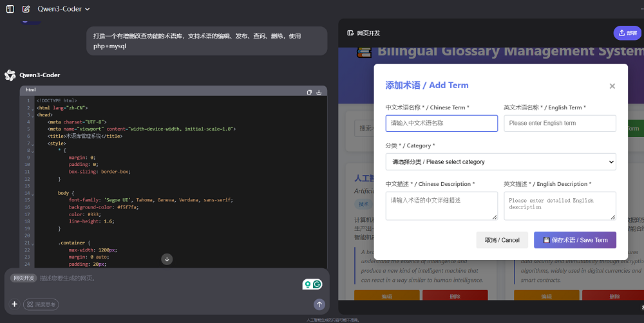Collapse the code fold arrow beside the head tag
Viewport: 644px width, 323px height.
point(33,115)
